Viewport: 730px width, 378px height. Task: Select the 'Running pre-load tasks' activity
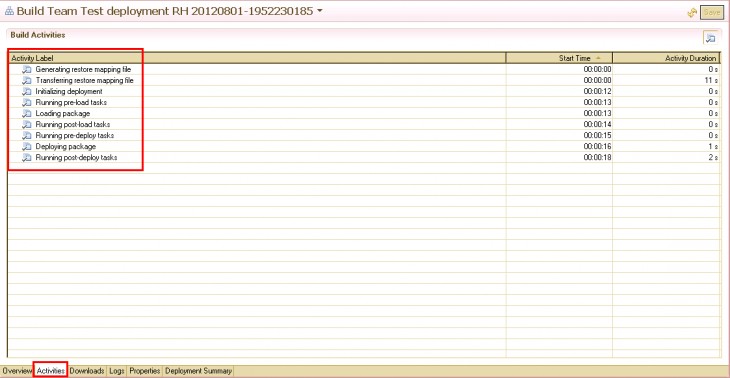pyautogui.click(x=71, y=102)
